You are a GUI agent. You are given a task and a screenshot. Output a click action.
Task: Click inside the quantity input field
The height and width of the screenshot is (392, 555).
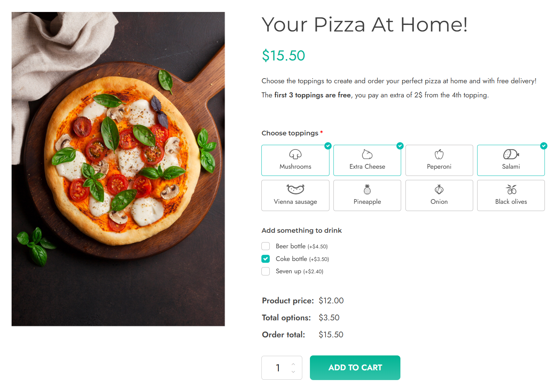[x=277, y=368]
